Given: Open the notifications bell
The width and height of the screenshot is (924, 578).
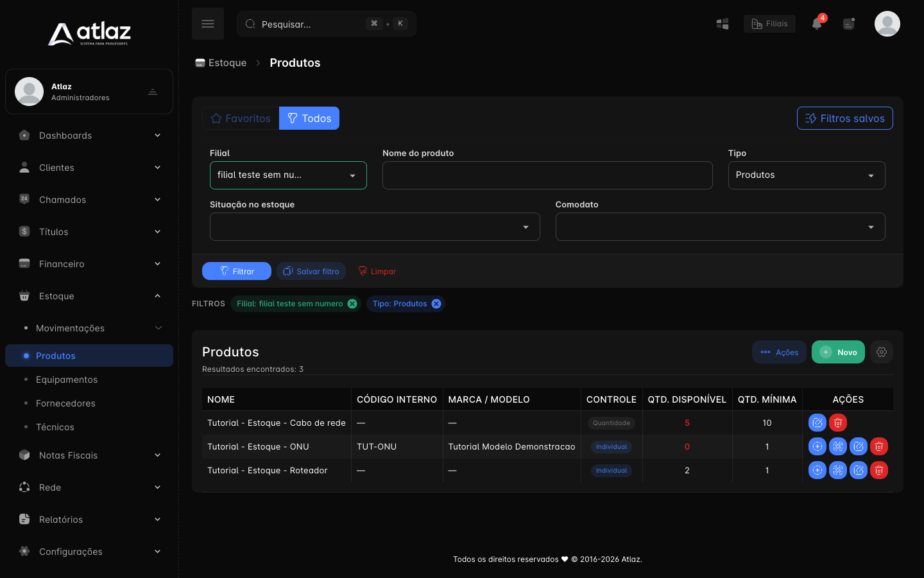Looking at the screenshot, I should point(817,24).
